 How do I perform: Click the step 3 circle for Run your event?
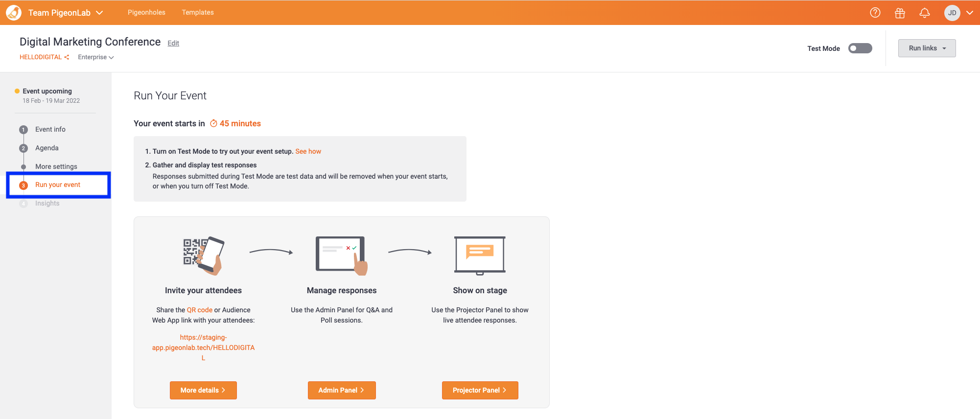(23, 186)
